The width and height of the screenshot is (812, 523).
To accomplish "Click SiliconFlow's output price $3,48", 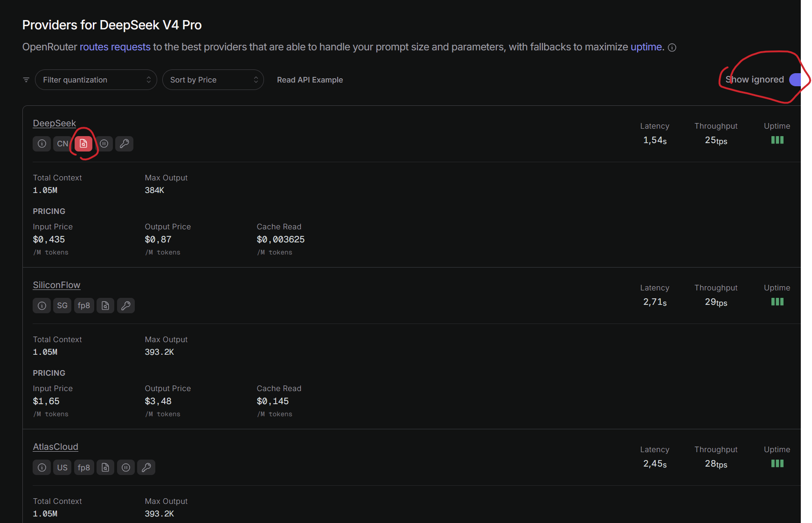I will [x=158, y=401].
